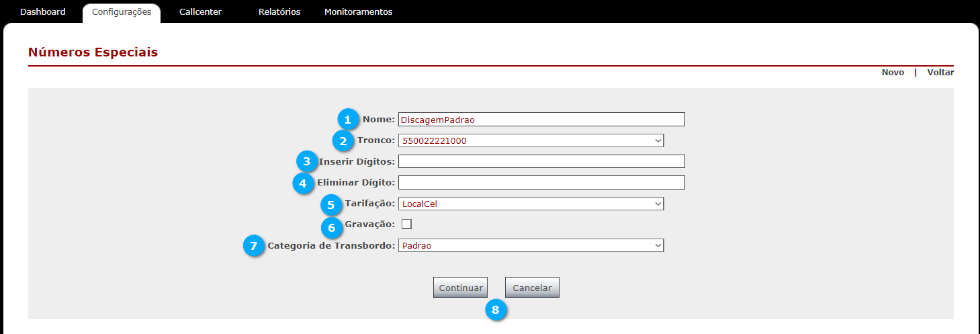Enable the Gravação checkbox
Screen dimensions: 980x334
406,224
